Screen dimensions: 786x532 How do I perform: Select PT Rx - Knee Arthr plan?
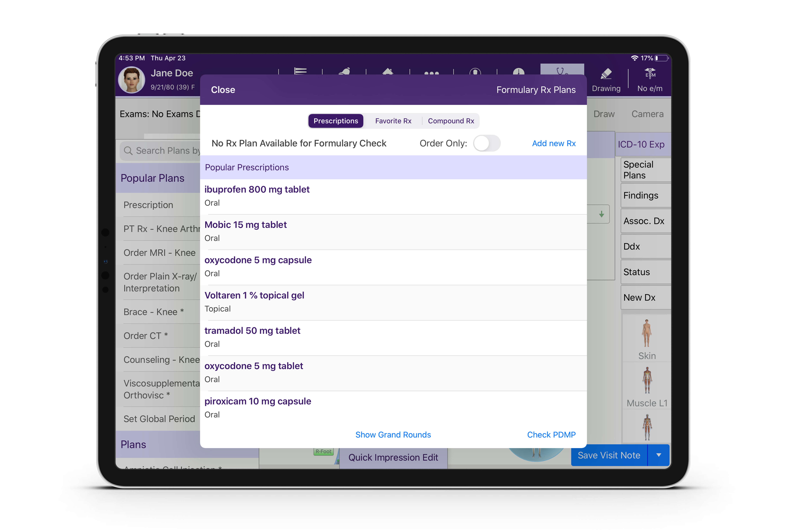[158, 229]
